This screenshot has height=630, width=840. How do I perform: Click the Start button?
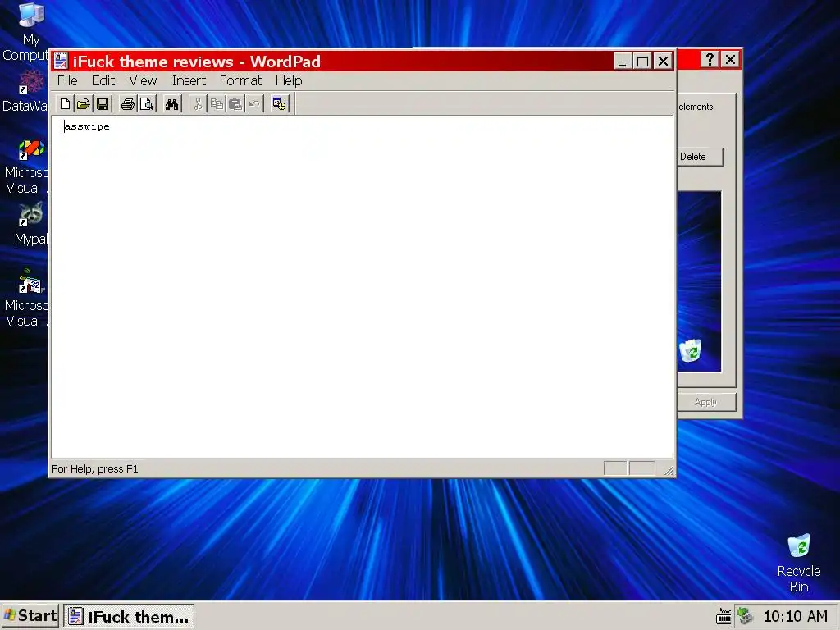pos(30,616)
